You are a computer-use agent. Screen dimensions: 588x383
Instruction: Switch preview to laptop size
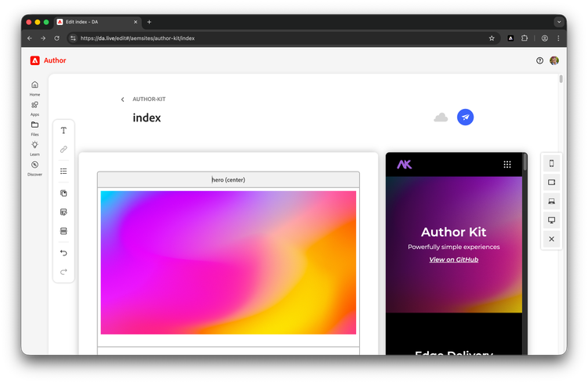[551, 201]
